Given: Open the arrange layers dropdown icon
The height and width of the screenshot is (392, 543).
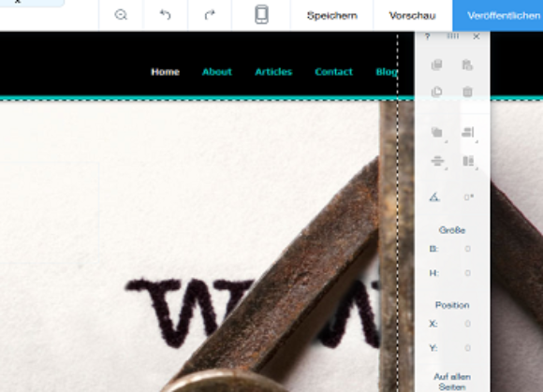Looking at the screenshot, I should click(437, 133).
